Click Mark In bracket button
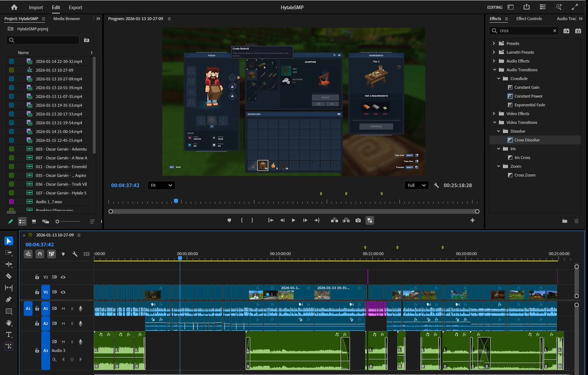 pos(242,221)
